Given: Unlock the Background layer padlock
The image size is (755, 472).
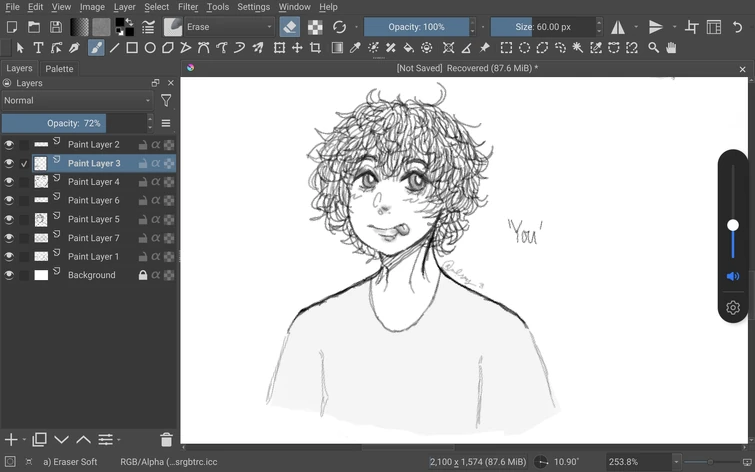Looking at the screenshot, I should pos(143,275).
